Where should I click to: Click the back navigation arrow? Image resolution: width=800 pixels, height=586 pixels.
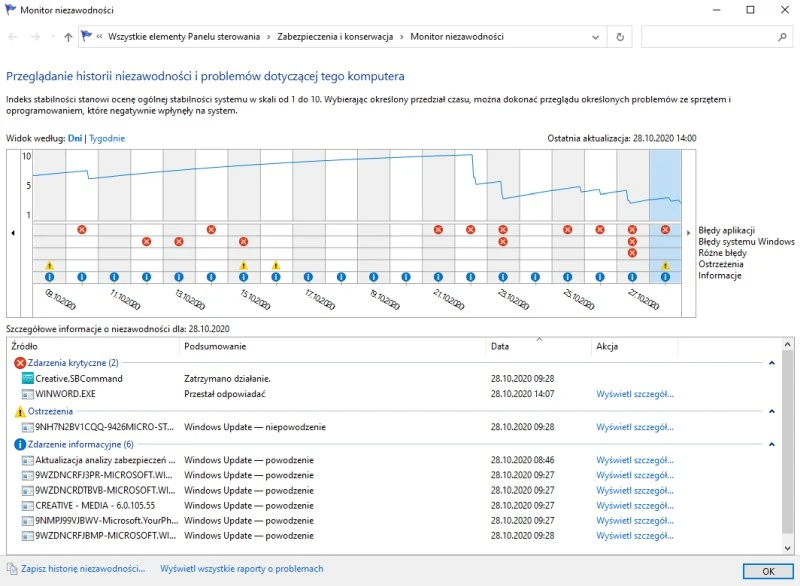click(14, 37)
